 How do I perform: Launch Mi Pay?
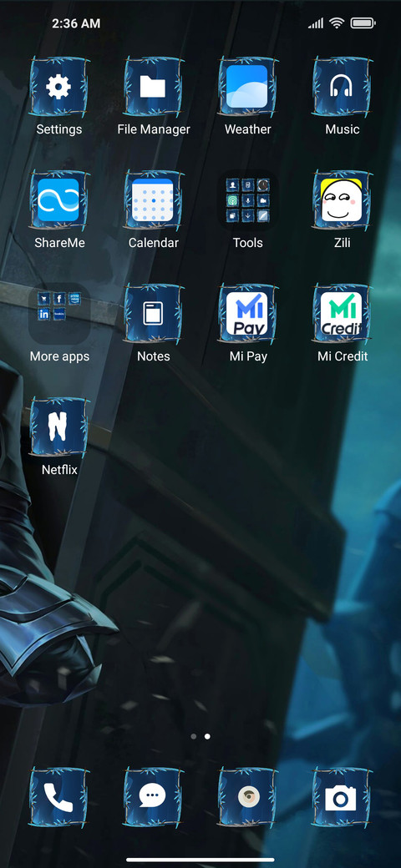247,314
